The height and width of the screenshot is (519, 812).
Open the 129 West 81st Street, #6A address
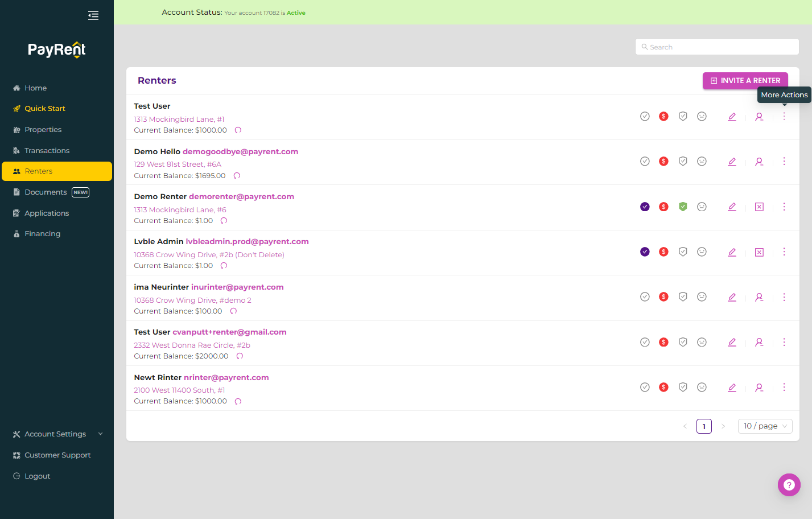click(178, 164)
